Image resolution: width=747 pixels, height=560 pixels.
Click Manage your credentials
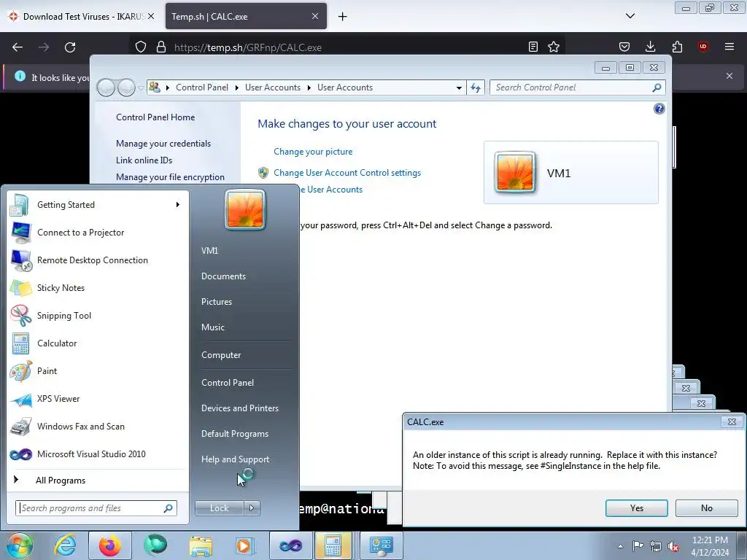(163, 144)
